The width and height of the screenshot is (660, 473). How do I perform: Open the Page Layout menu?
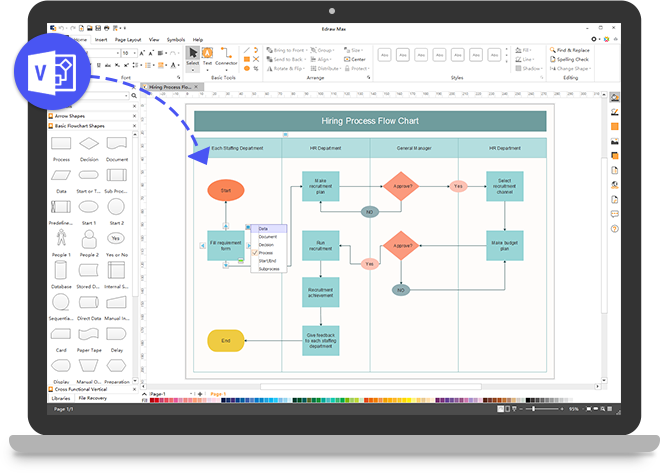pyautogui.click(x=128, y=39)
